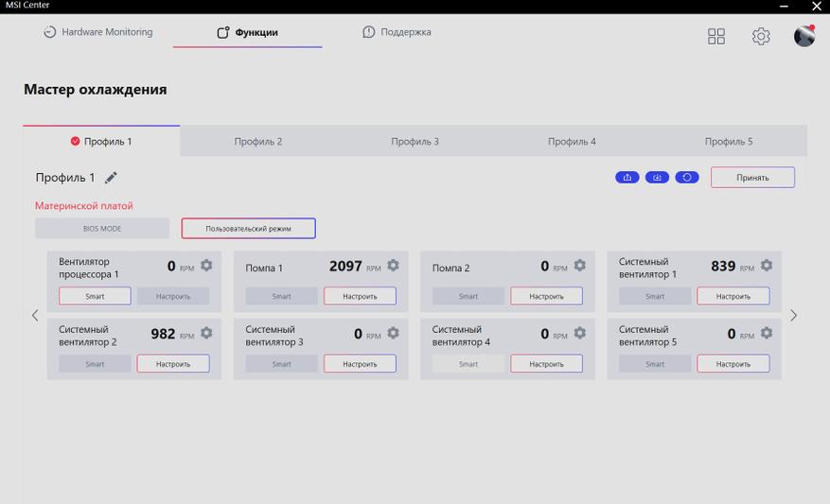Click Настроить for Системный вентилятор 2
Viewport: 830px width, 504px height.
click(173, 364)
